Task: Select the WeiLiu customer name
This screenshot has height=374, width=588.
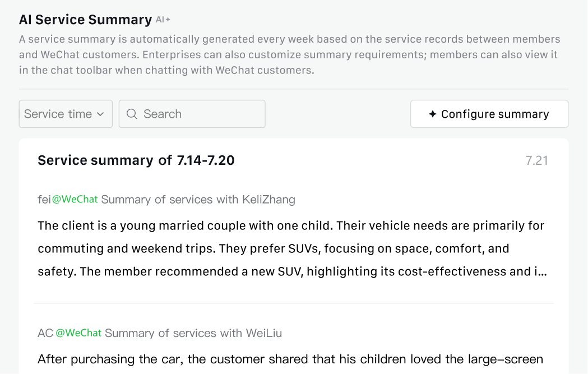Action: [264, 333]
